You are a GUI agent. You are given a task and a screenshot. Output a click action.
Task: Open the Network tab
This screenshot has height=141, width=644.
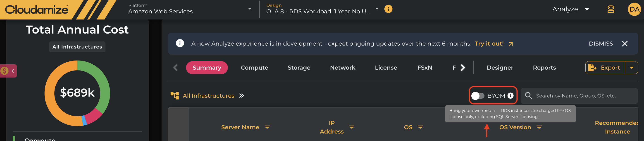(x=343, y=68)
